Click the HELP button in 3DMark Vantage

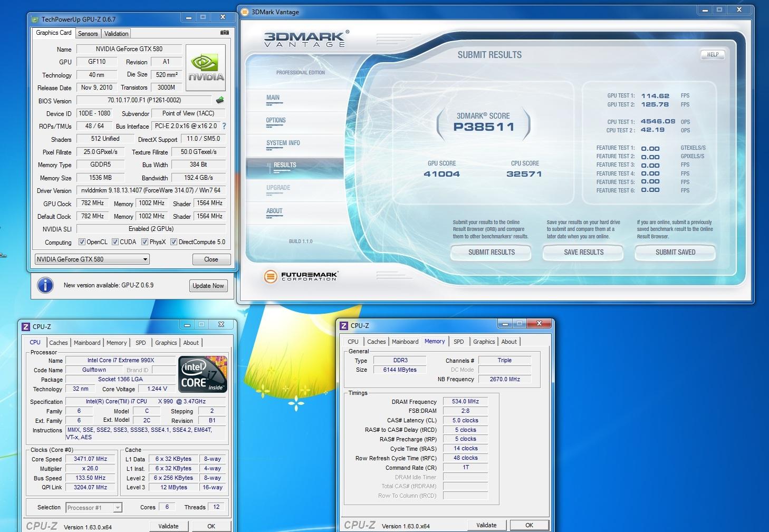[x=713, y=54]
